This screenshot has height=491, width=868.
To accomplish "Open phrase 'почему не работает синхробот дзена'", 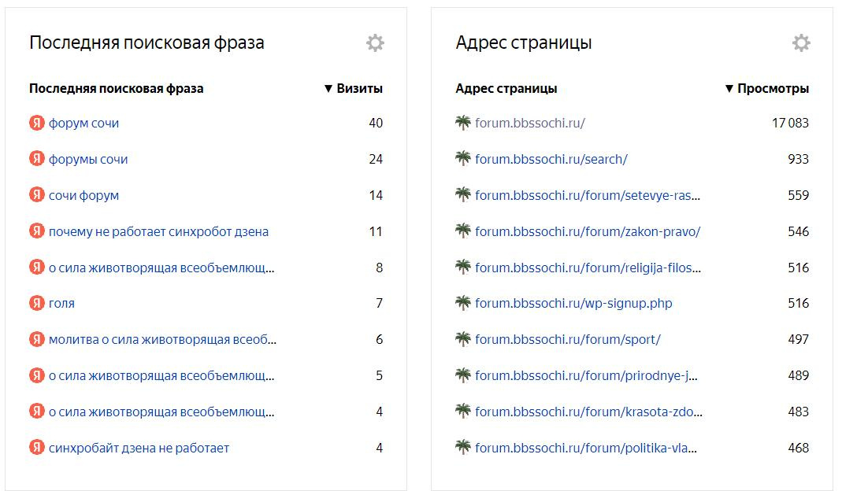I will 158,231.
